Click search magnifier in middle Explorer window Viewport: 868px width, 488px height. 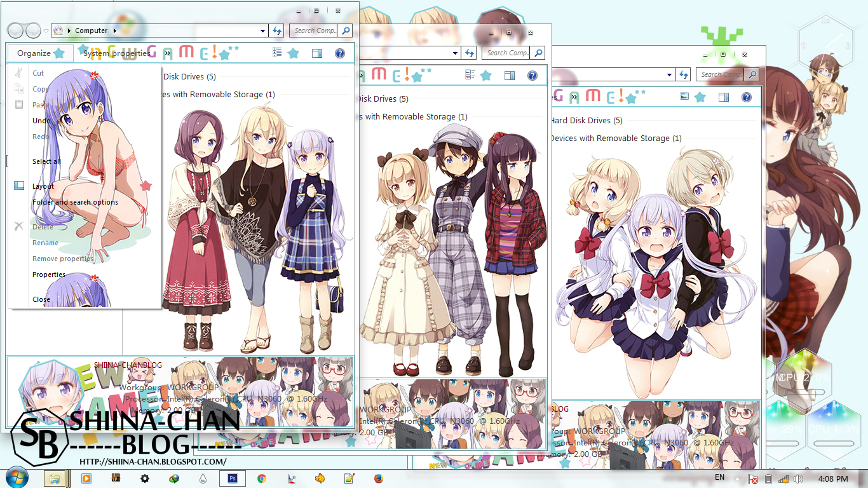[x=538, y=53]
